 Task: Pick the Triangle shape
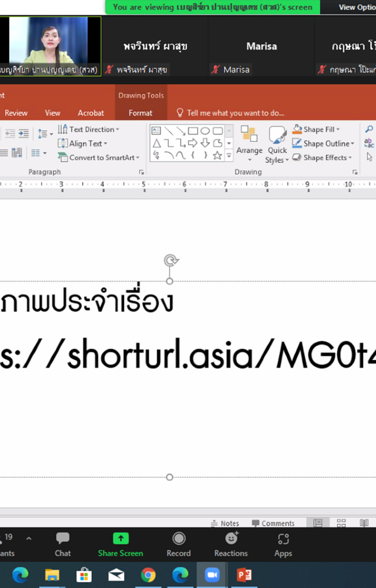click(x=156, y=143)
